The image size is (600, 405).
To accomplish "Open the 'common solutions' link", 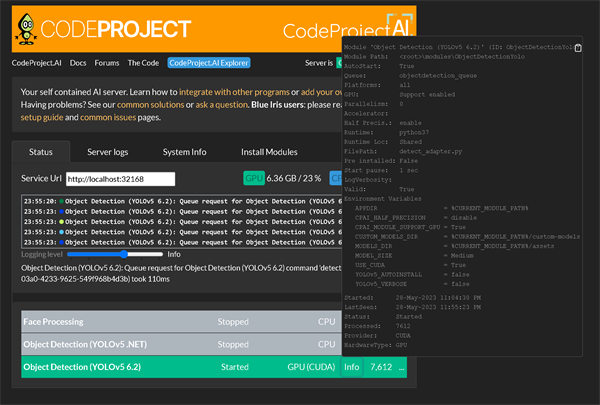I will coord(150,105).
